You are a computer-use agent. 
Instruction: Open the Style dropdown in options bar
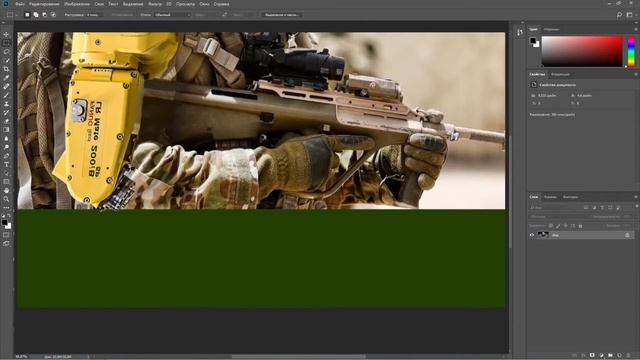coord(173,15)
